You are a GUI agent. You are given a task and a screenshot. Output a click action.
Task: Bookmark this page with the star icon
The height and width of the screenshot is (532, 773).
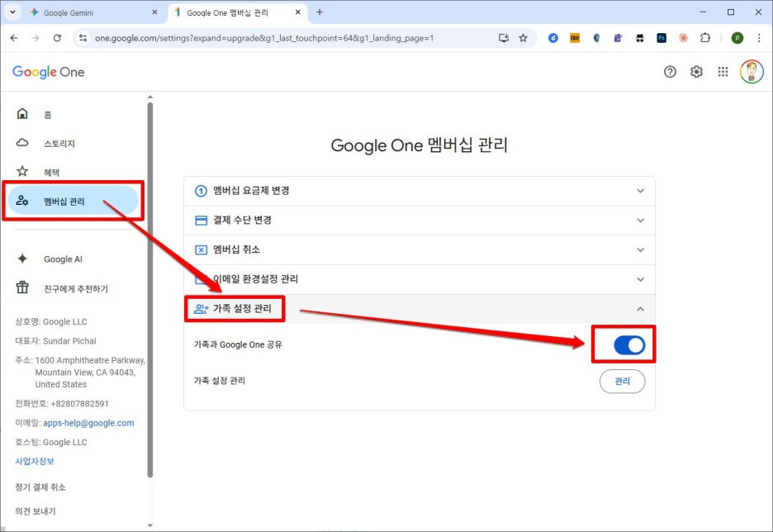coord(523,38)
